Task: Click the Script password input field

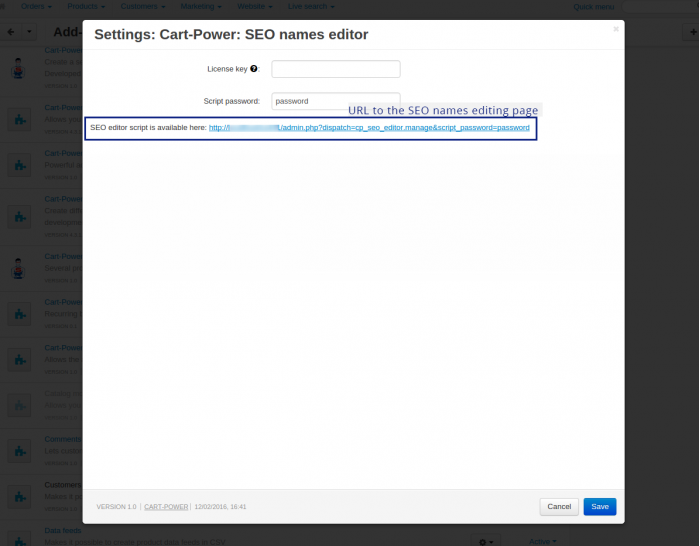Action: (336, 101)
